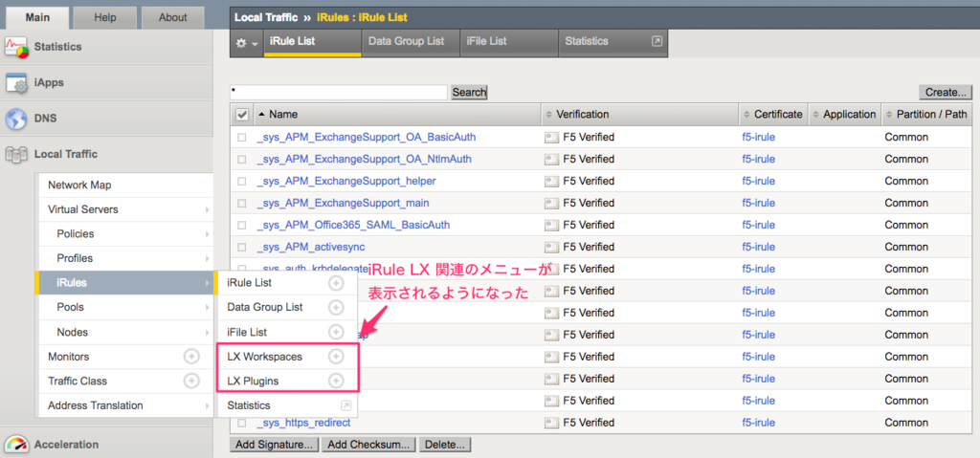Viewport: 980px width, 458px height.
Task: Click the plus icon next to LX Plugins
Action: (x=336, y=381)
